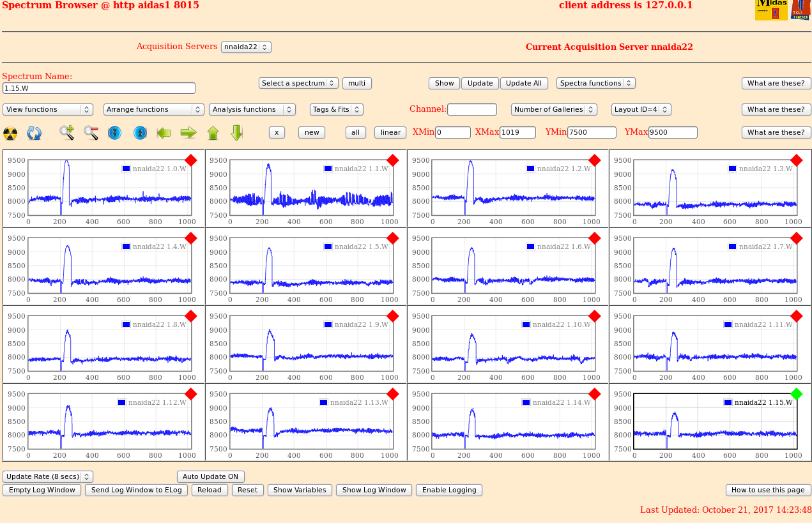Open Layout ID=4 dropdown
This screenshot has height=523, width=812.
click(641, 109)
